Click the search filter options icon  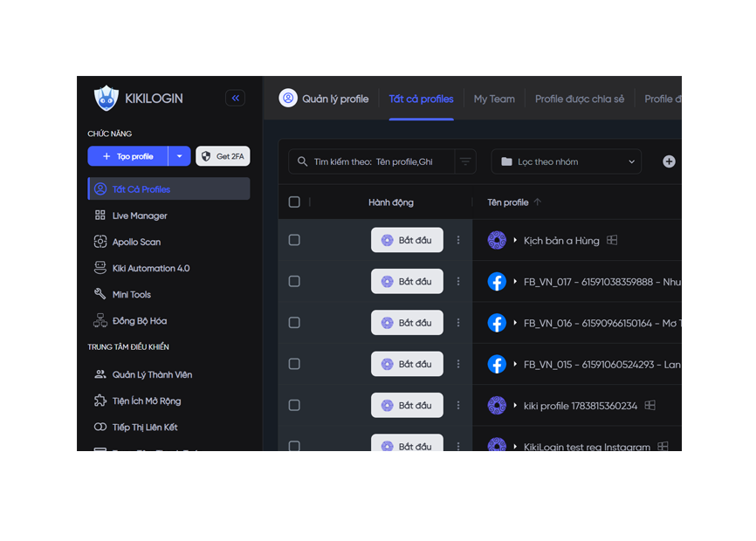[x=465, y=161]
